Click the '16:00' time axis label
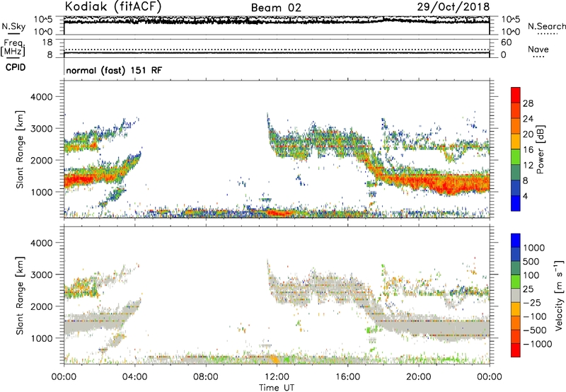566x392 pixels. click(x=347, y=377)
